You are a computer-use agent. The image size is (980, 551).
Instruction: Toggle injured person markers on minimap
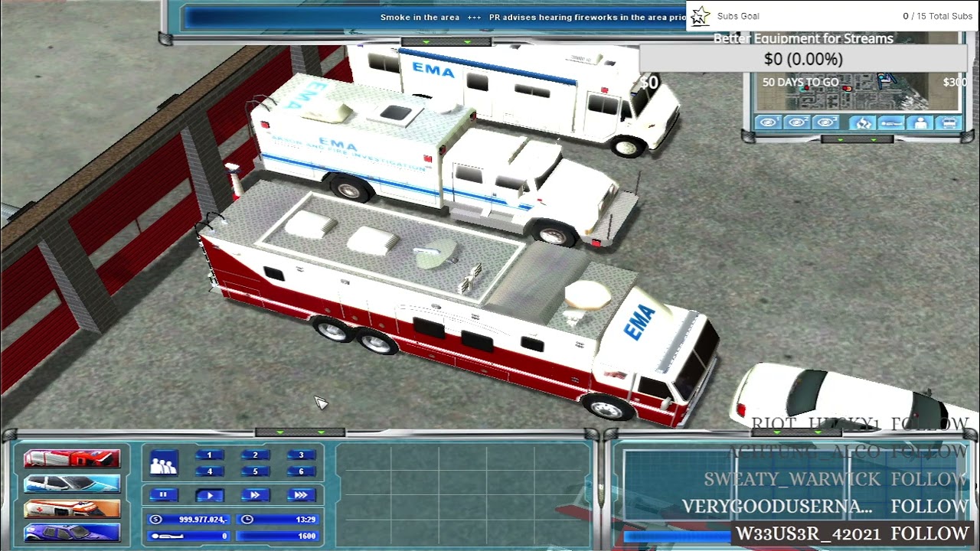point(891,122)
